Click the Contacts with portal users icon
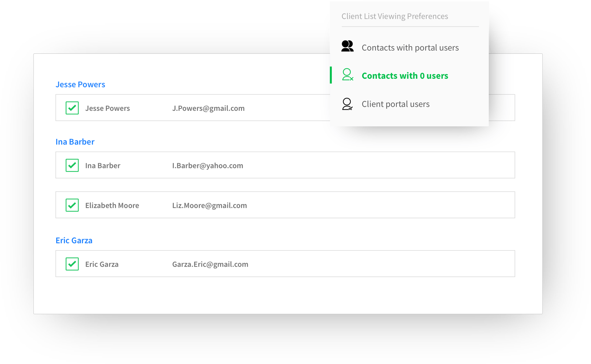This screenshot has height=364, width=591. [x=347, y=46]
